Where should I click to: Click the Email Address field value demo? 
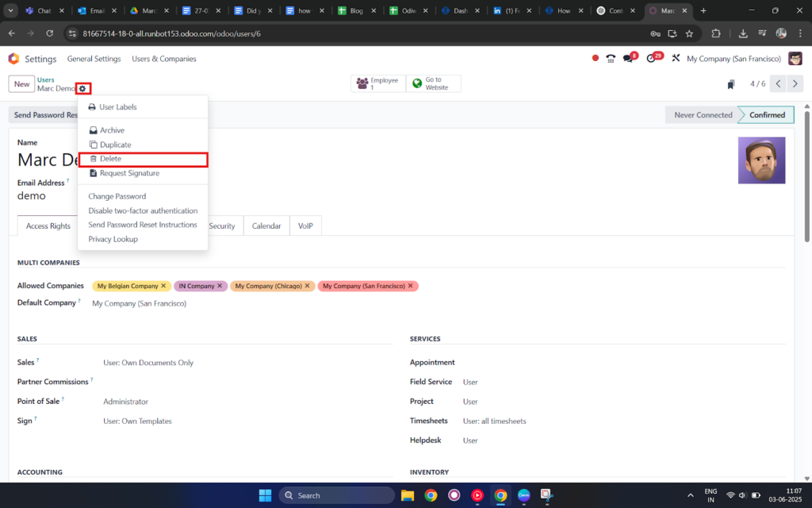pos(32,196)
